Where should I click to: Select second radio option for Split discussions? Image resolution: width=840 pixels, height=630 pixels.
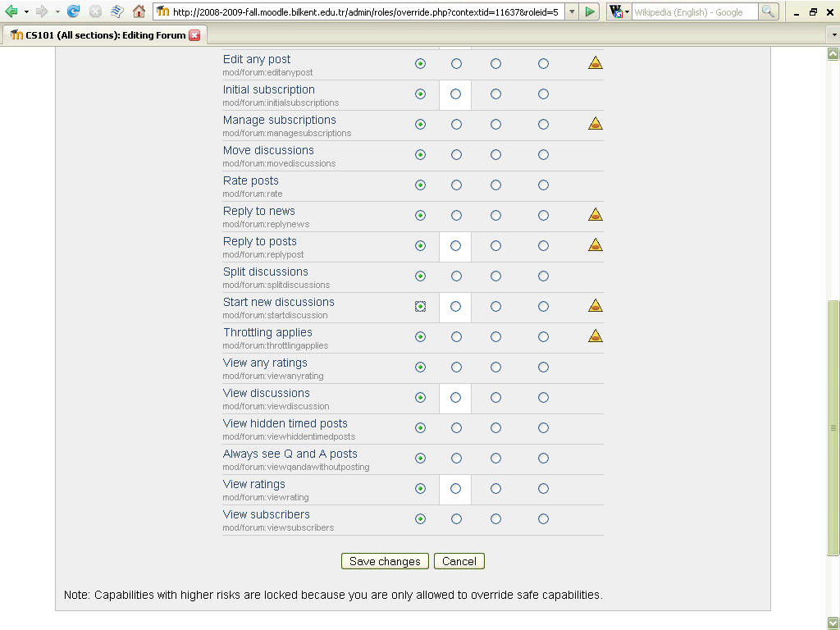point(456,276)
